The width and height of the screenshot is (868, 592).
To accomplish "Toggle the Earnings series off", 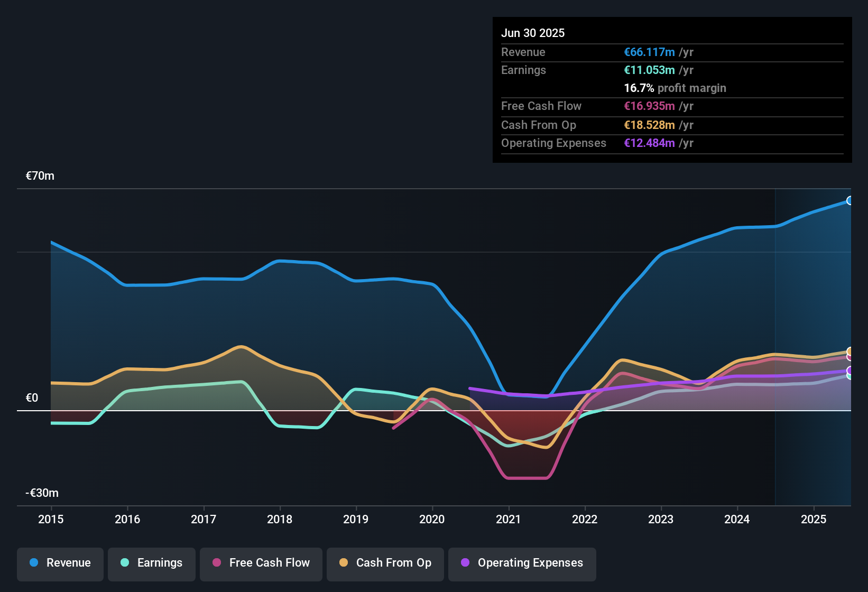I will 152,563.
